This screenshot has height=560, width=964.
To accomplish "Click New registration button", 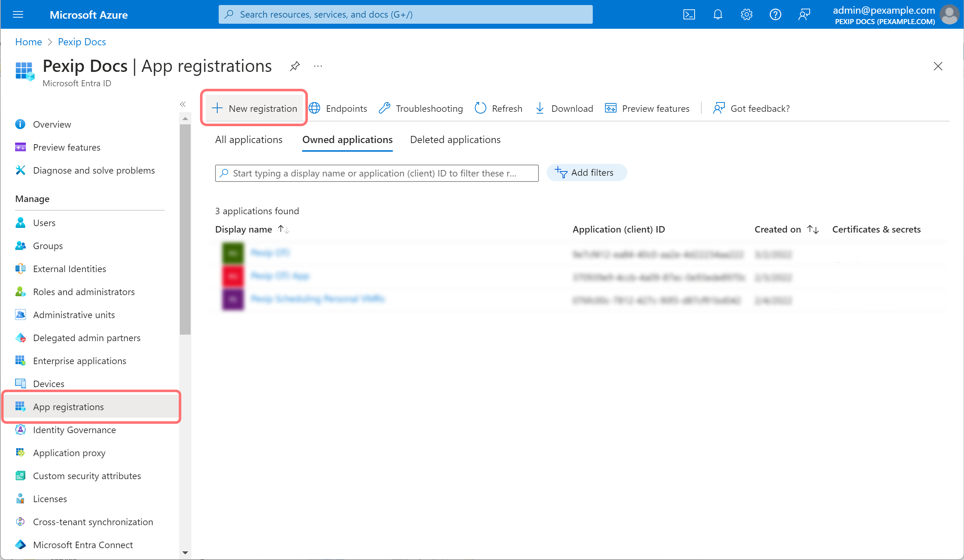I will point(254,108).
